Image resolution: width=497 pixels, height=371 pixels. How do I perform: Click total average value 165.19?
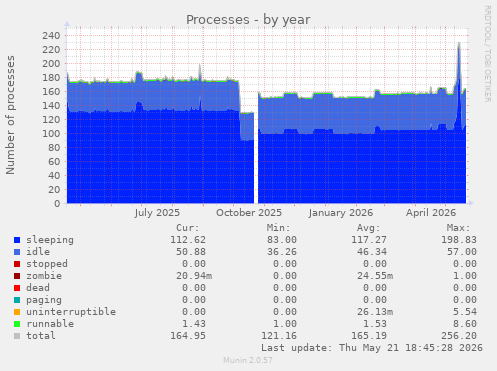pos(369,336)
